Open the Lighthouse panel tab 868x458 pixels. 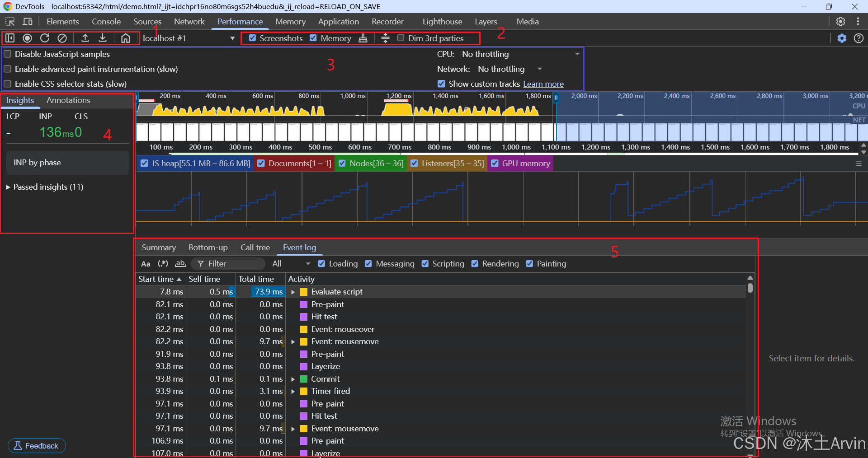point(442,21)
